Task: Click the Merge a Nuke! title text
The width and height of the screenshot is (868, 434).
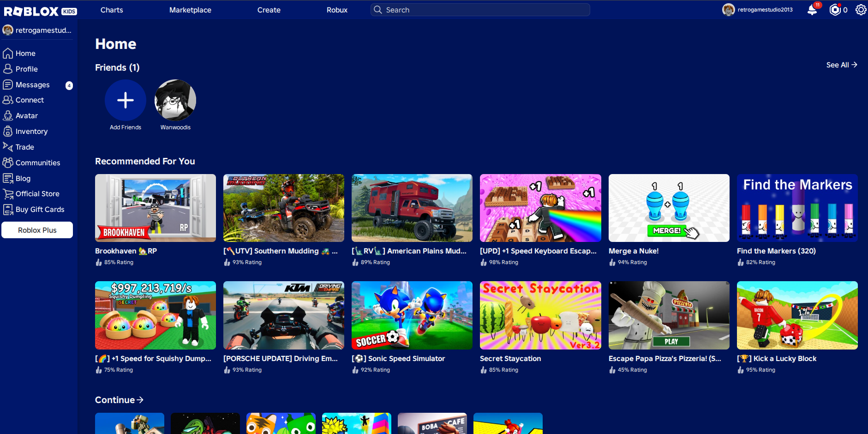Action: pyautogui.click(x=634, y=251)
